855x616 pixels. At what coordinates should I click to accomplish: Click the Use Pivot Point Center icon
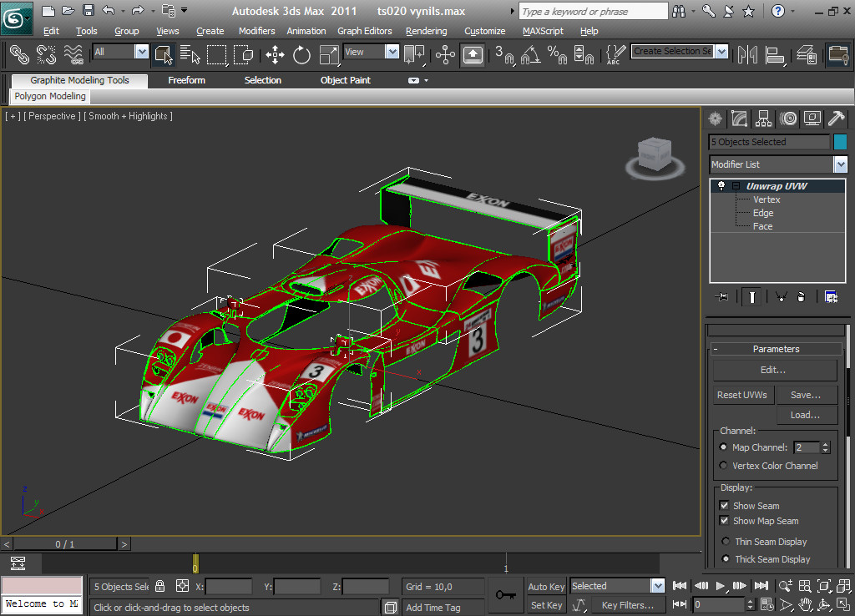[414, 54]
